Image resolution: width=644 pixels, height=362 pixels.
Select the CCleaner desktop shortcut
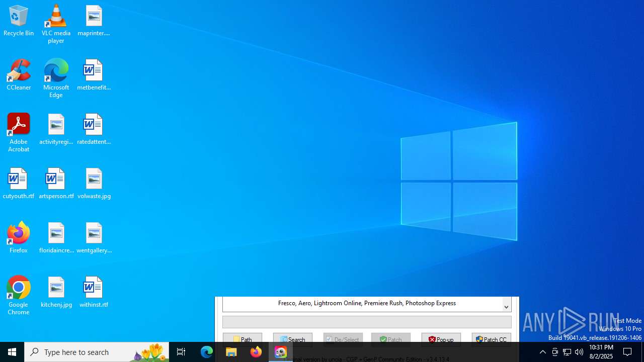tap(19, 75)
